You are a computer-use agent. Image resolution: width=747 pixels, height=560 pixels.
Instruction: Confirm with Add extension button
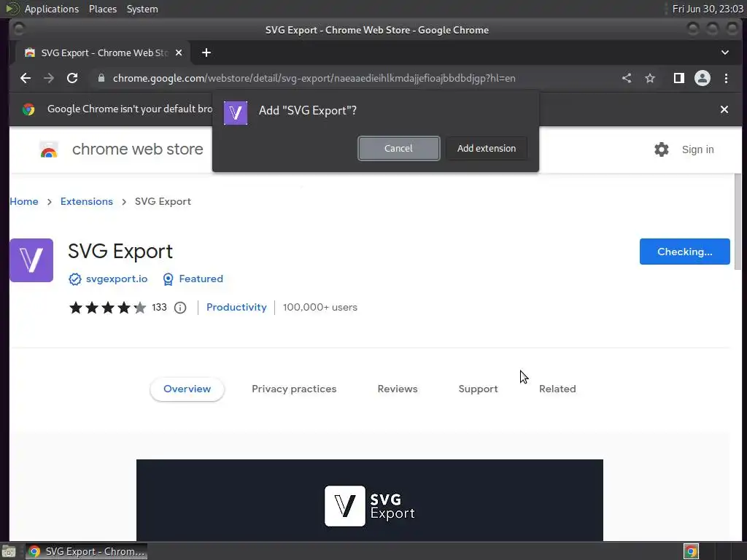point(487,149)
